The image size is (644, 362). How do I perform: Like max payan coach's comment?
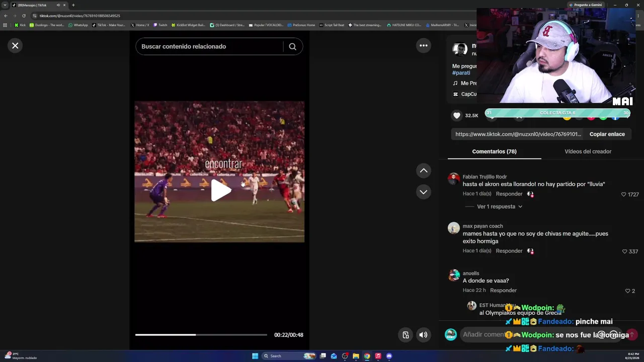(625, 251)
